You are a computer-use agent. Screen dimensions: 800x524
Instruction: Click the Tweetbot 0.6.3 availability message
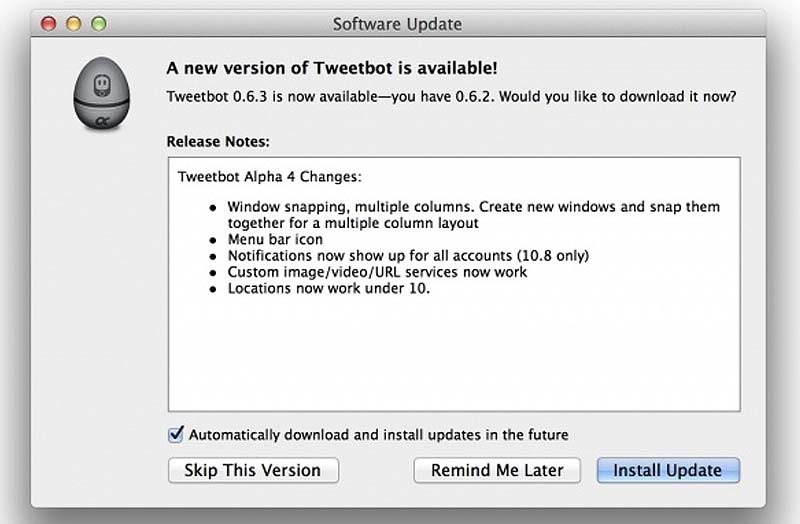(x=451, y=96)
